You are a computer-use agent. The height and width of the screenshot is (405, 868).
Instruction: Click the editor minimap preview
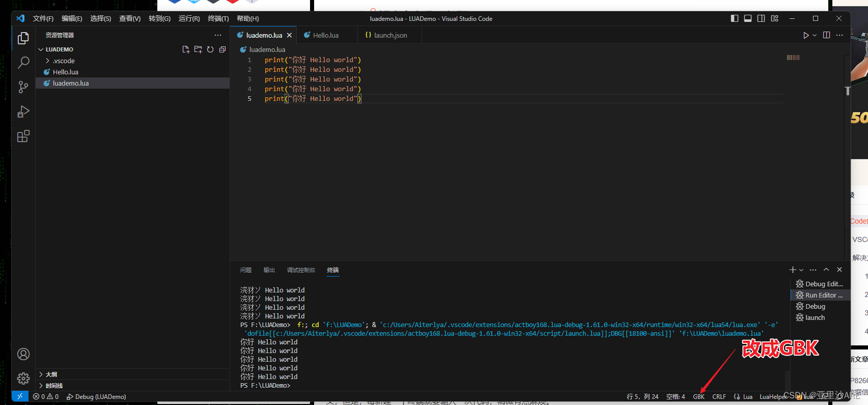pyautogui.click(x=793, y=58)
